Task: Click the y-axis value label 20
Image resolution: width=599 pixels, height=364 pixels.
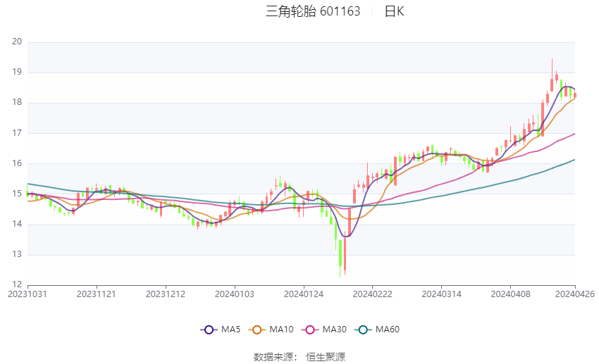Action: tap(18, 42)
